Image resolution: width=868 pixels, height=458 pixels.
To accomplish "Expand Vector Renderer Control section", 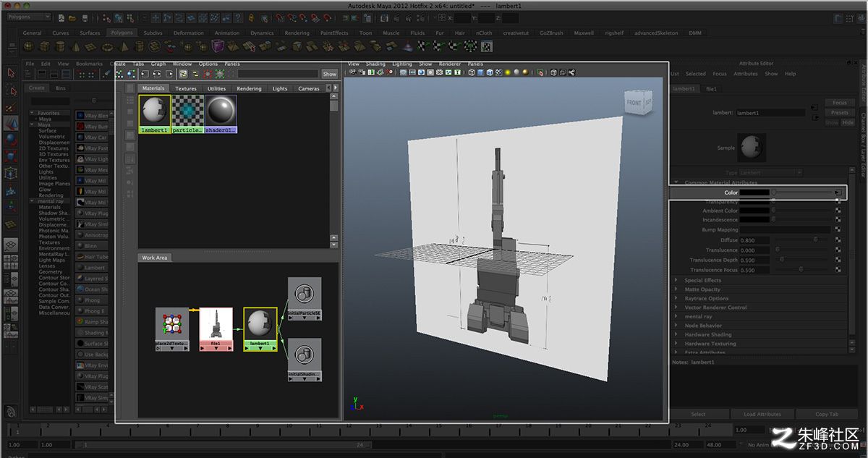I will point(676,308).
